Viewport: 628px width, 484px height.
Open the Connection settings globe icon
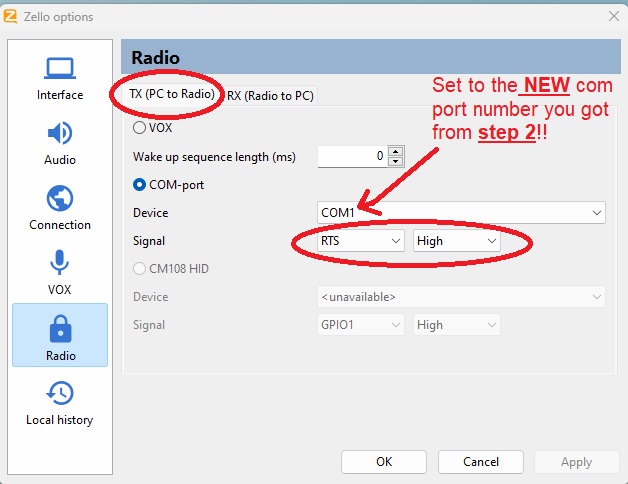point(60,198)
